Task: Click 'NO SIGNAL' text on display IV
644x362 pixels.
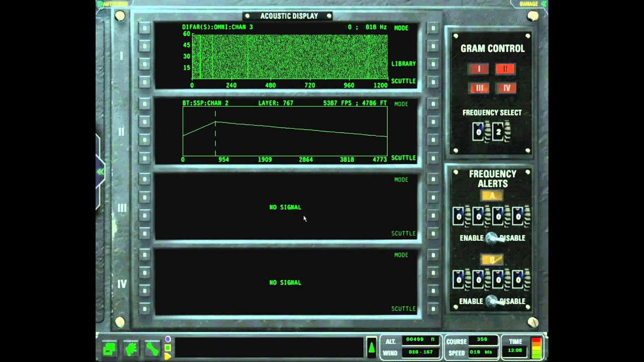Action: tap(285, 283)
